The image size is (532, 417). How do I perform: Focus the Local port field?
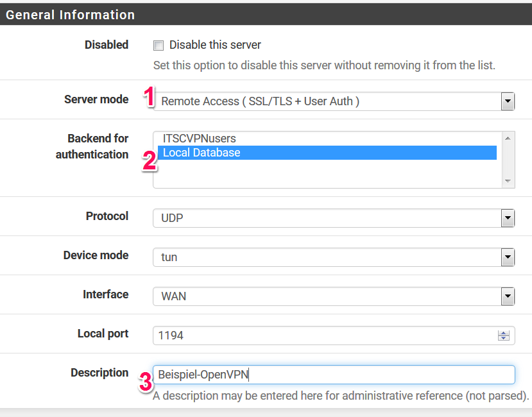[x=334, y=336]
